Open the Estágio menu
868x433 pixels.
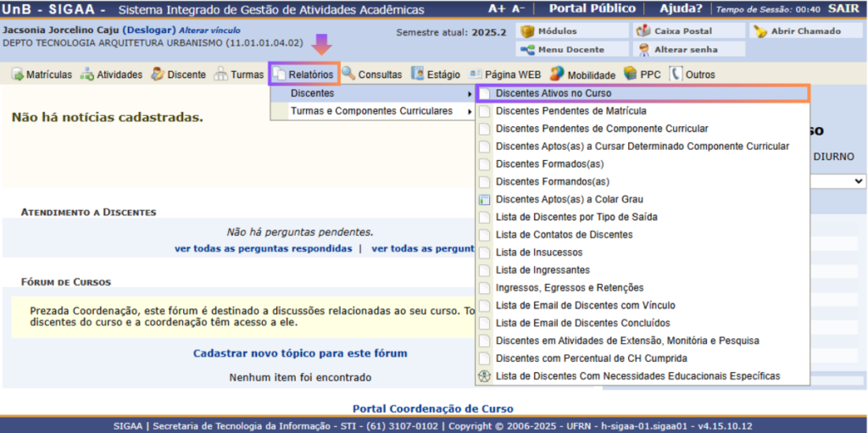tap(436, 75)
